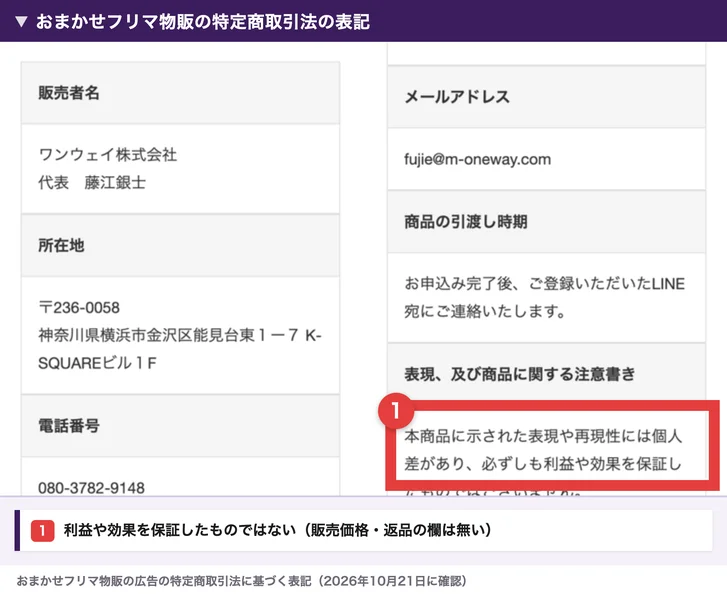Viewport: 727px width, 600px height.
Task: Click the phone number 080-3782-9148
Action: [x=91, y=487]
